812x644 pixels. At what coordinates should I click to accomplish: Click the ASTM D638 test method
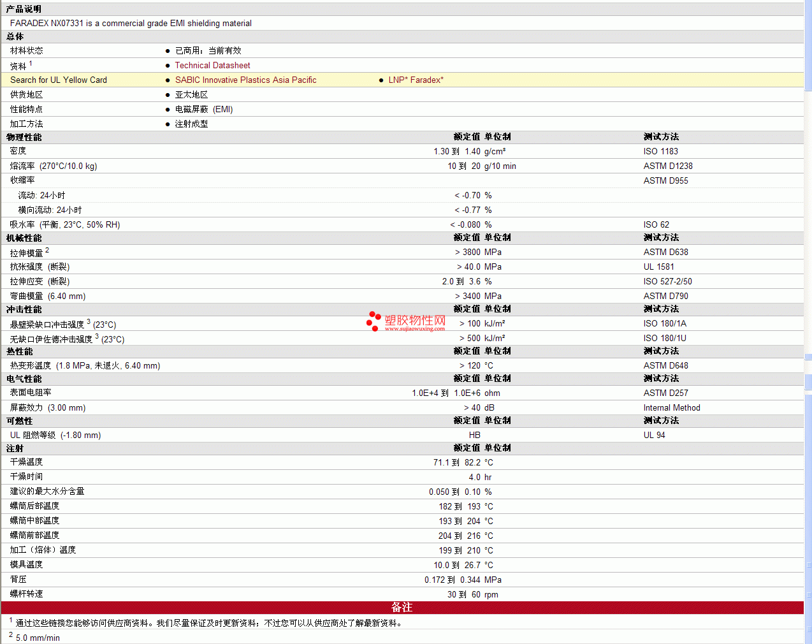pyautogui.click(x=666, y=252)
